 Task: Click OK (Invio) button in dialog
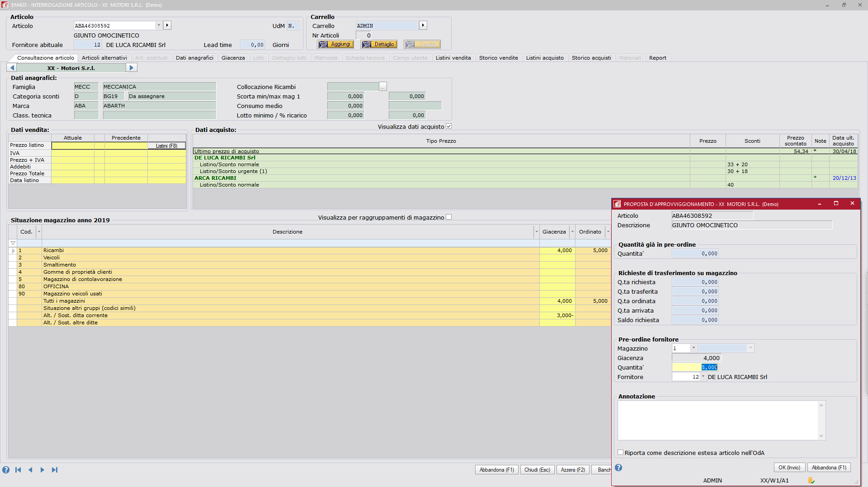(x=789, y=468)
